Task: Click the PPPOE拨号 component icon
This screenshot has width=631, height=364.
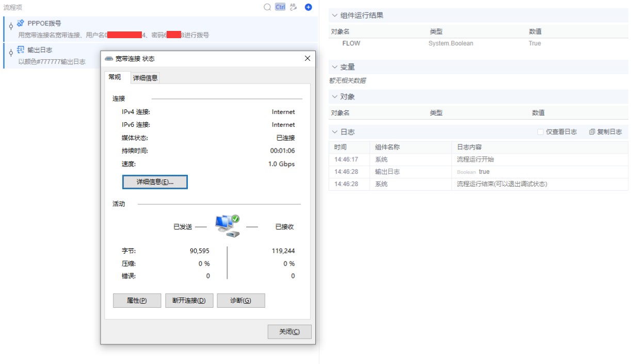Action: (x=20, y=23)
